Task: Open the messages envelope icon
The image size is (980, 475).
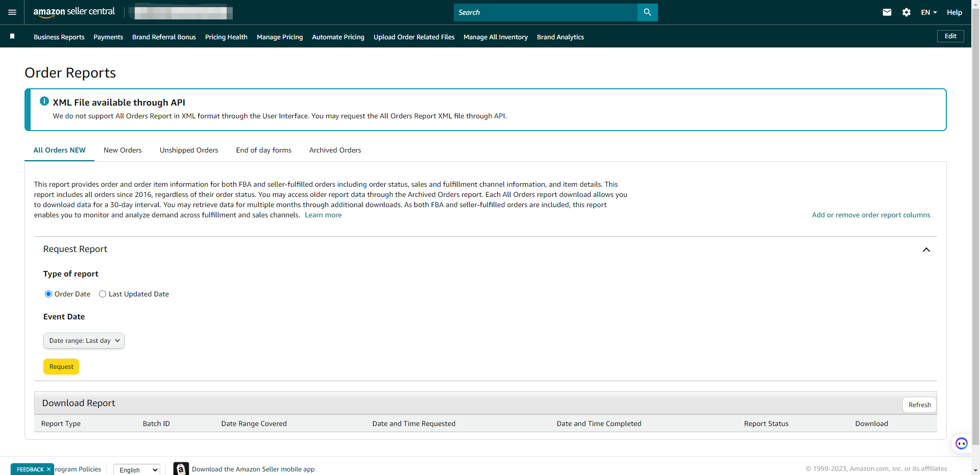Action: 887,12
